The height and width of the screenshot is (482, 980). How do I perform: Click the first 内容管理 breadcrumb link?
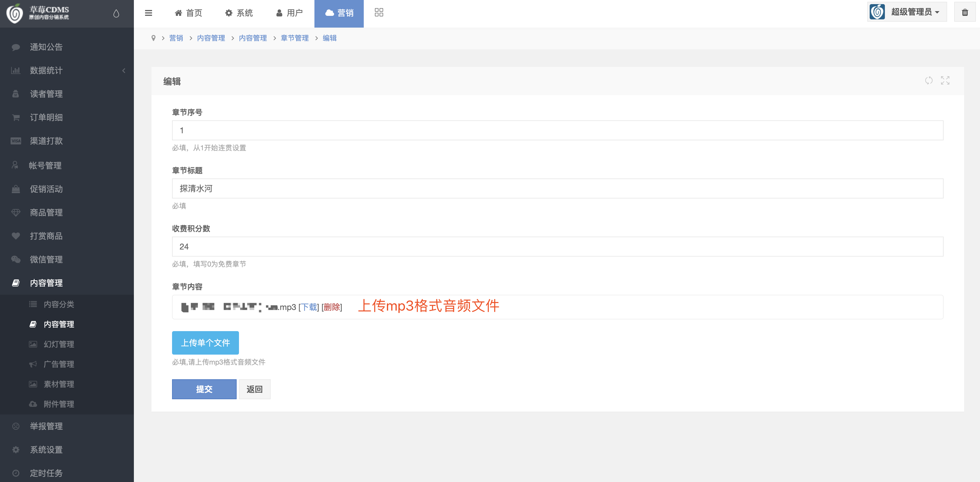(211, 38)
